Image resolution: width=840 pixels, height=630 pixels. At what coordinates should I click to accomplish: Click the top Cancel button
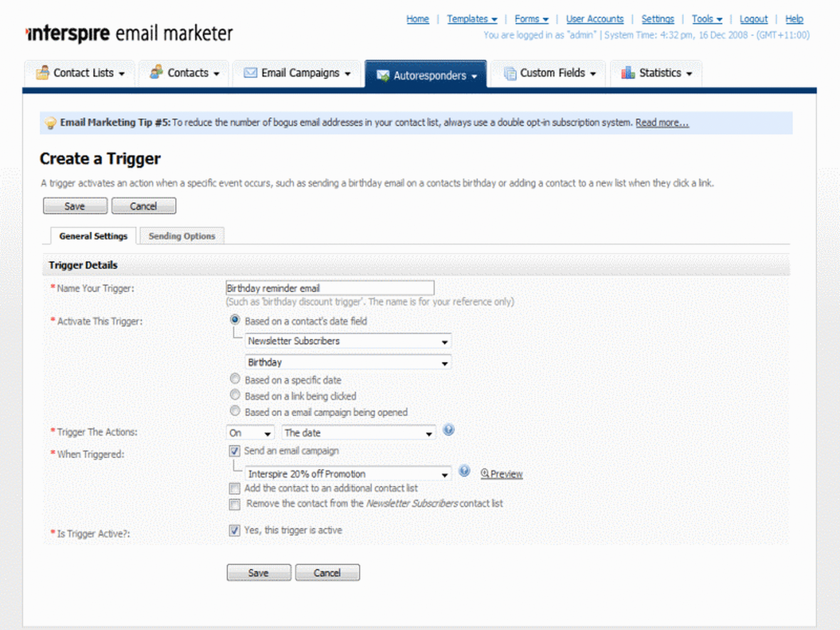144,206
